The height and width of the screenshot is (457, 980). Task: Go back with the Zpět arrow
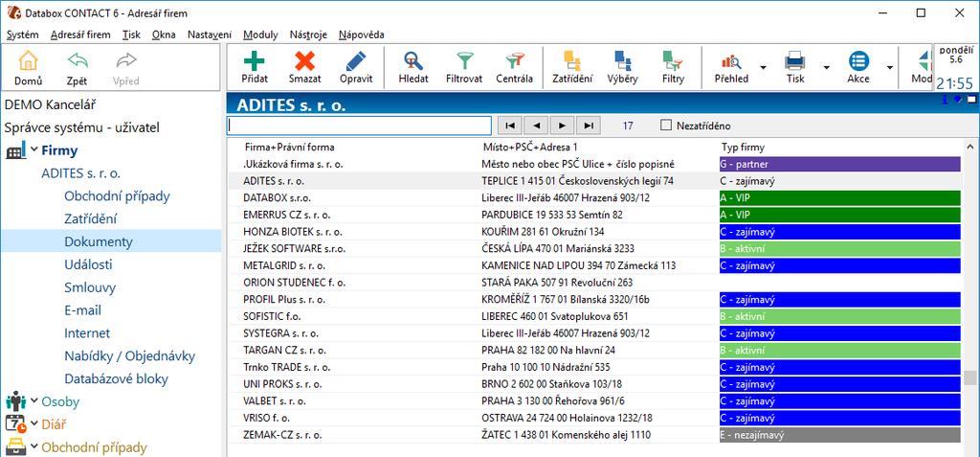tap(77, 61)
